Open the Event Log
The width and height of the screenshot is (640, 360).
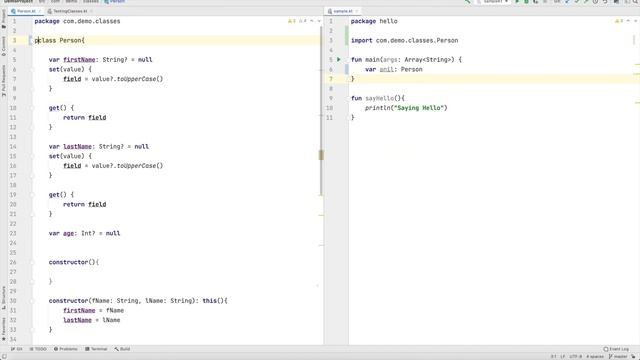point(616,349)
